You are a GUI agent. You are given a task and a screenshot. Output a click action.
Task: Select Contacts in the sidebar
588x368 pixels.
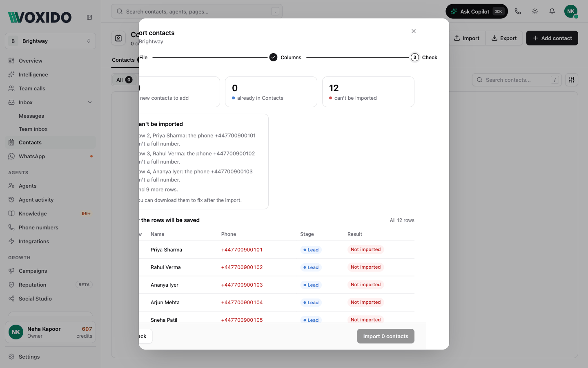[x=51, y=142]
